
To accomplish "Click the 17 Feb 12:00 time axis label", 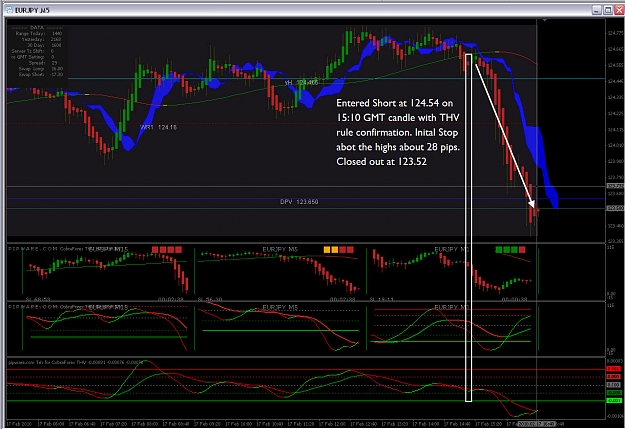I will tap(332, 423).
